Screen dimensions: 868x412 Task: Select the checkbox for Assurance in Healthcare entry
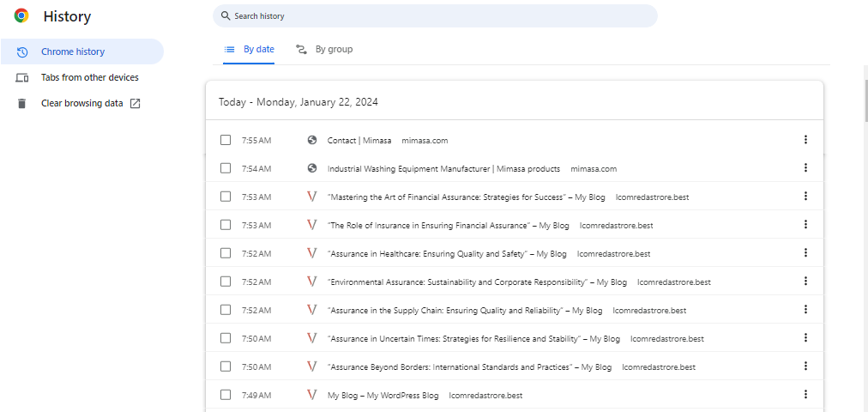(x=226, y=253)
